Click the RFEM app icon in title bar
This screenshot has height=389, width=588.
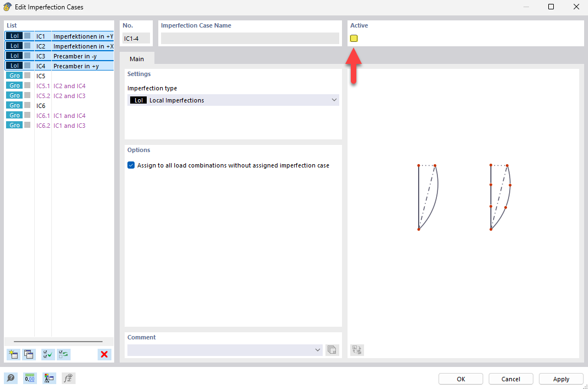7,7
